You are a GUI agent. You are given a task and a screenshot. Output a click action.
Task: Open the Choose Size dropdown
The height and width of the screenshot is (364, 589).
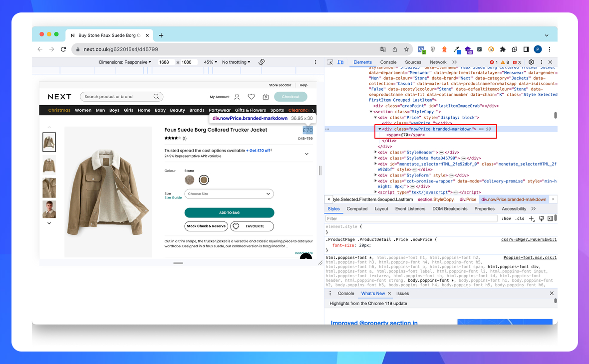[229, 194]
